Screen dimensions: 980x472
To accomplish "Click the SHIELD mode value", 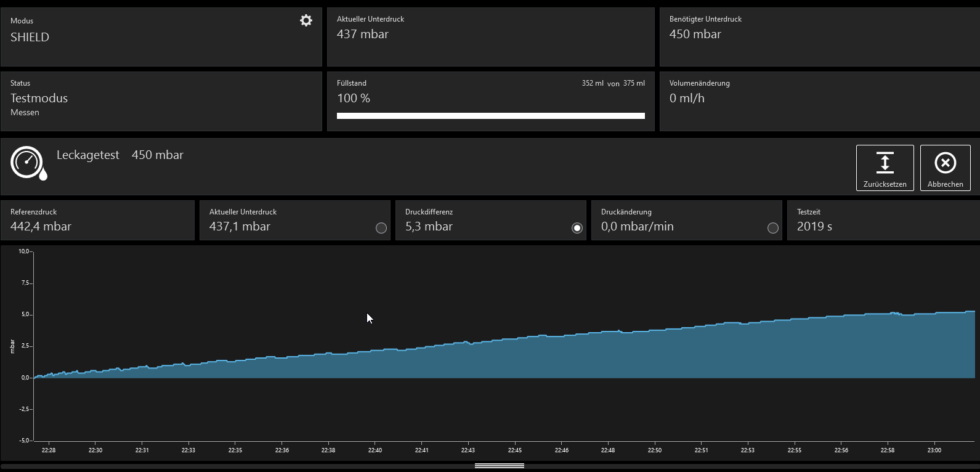I will (30, 37).
